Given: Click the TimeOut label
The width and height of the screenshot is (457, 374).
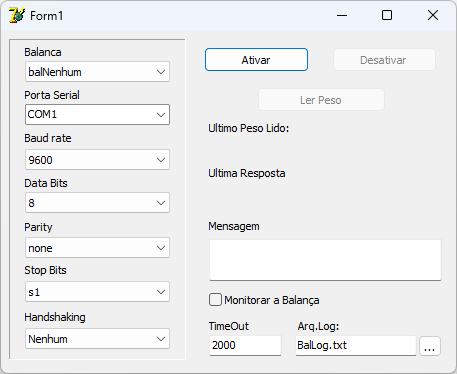Looking at the screenshot, I should click(x=229, y=326).
